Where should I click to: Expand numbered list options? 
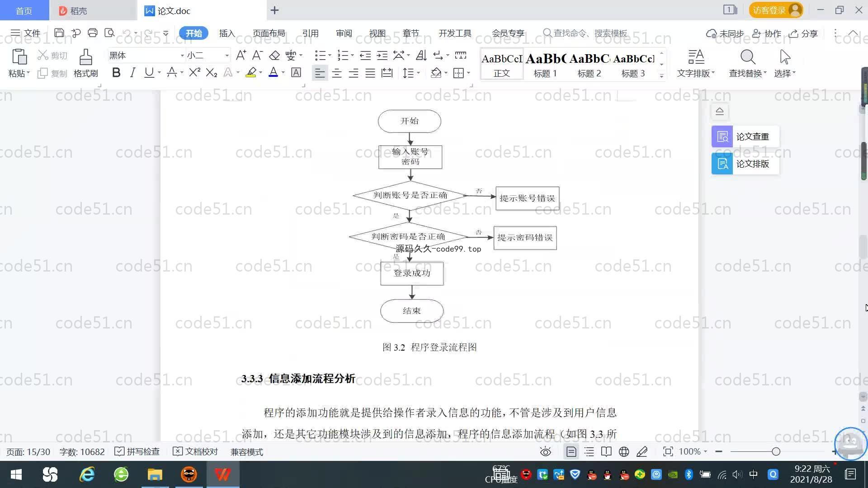352,55
